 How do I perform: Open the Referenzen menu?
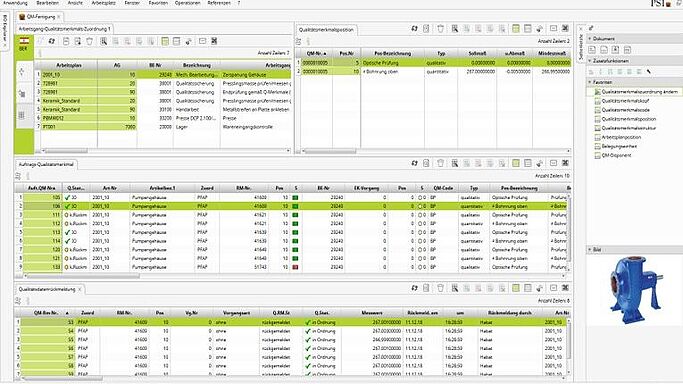pos(219,3)
